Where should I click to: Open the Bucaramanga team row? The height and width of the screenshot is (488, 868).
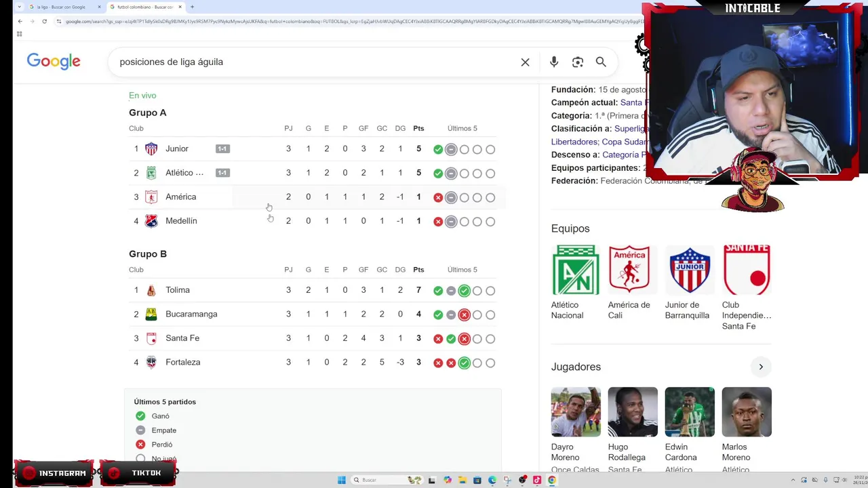[x=313, y=314]
